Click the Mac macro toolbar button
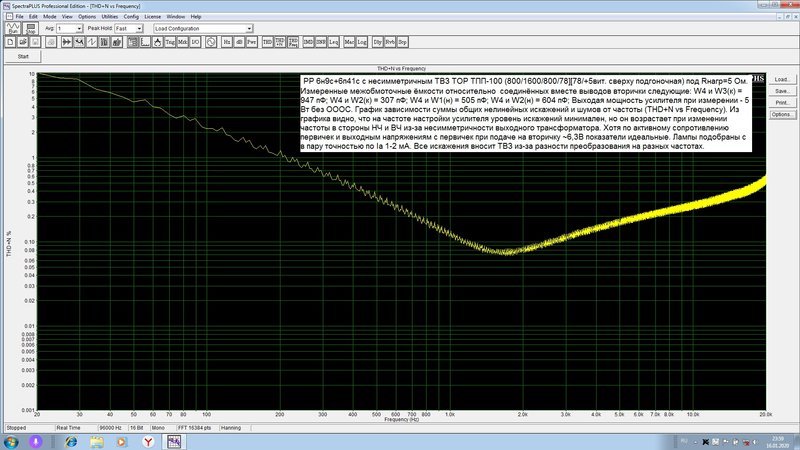Screen dimensions: 800x450 click(x=349, y=42)
